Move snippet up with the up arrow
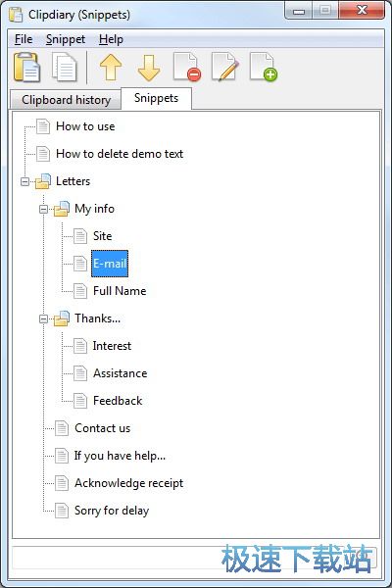Viewport: 392px width, 588px height. point(111,68)
